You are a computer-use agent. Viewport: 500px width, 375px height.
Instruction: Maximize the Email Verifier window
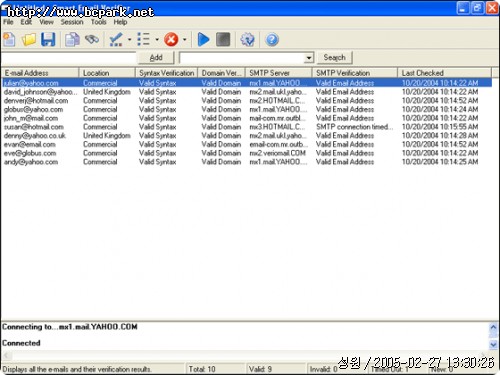pos(477,8)
